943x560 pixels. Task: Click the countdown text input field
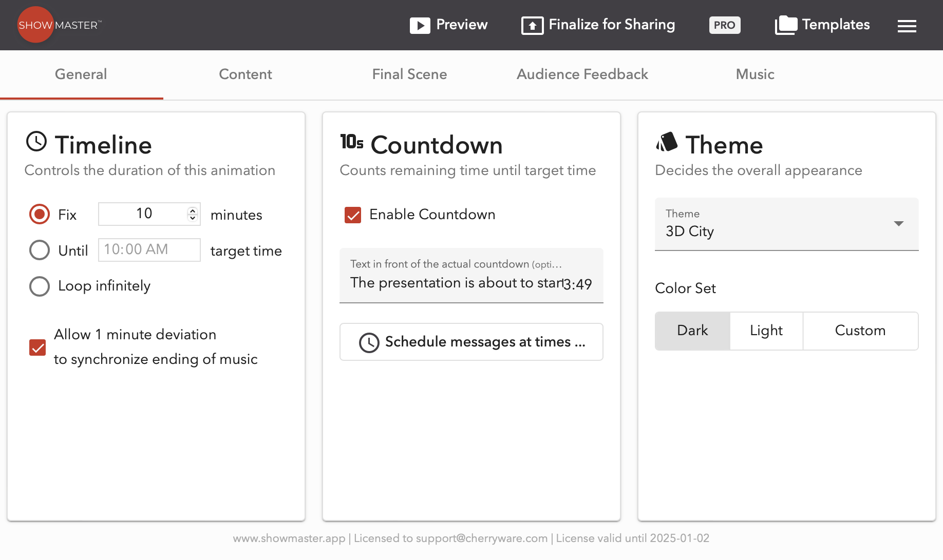456,283
